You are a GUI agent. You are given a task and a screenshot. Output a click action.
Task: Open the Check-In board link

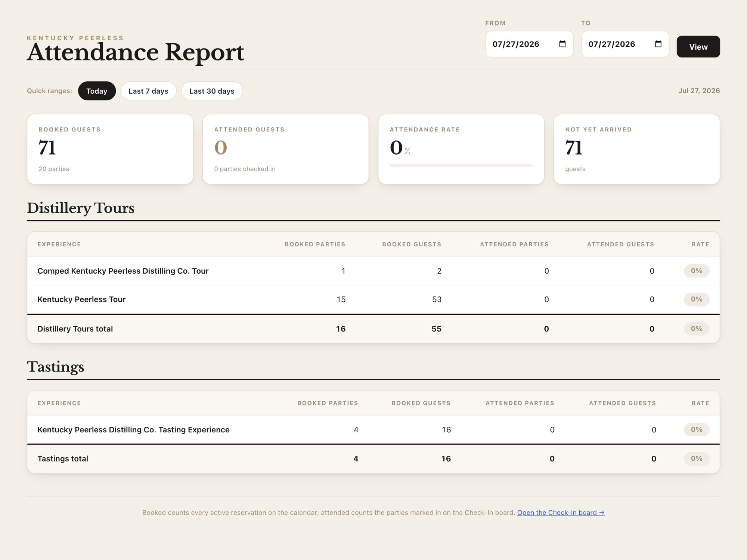561,513
